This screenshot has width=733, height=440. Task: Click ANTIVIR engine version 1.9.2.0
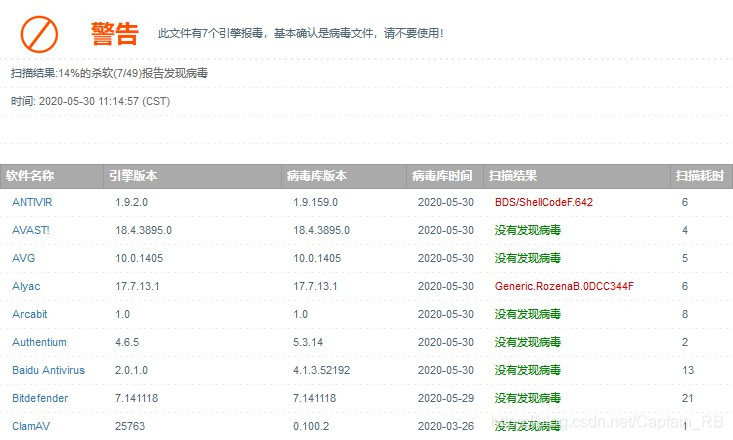[131, 202]
